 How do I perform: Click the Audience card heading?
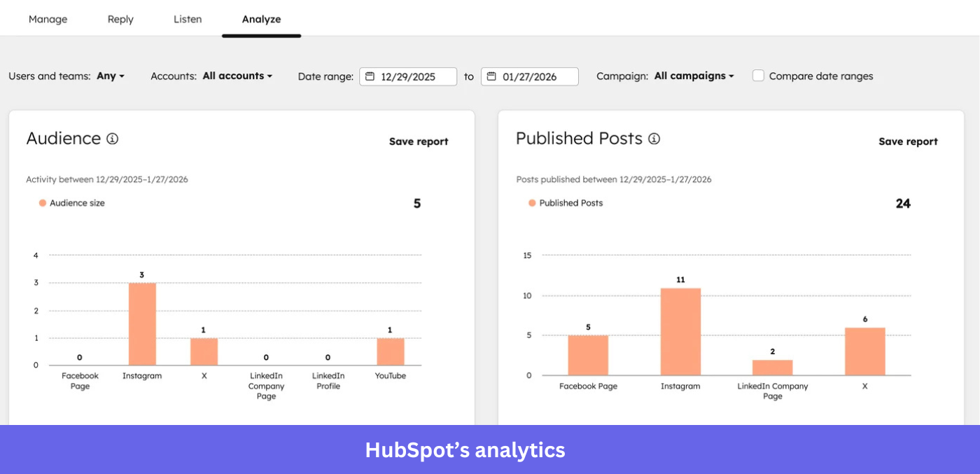click(x=64, y=139)
